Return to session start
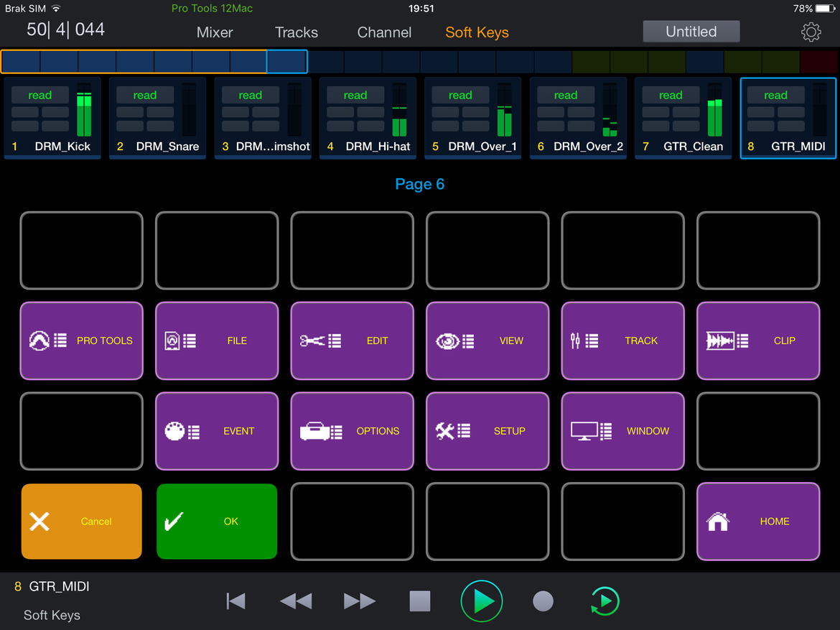 tap(235, 601)
